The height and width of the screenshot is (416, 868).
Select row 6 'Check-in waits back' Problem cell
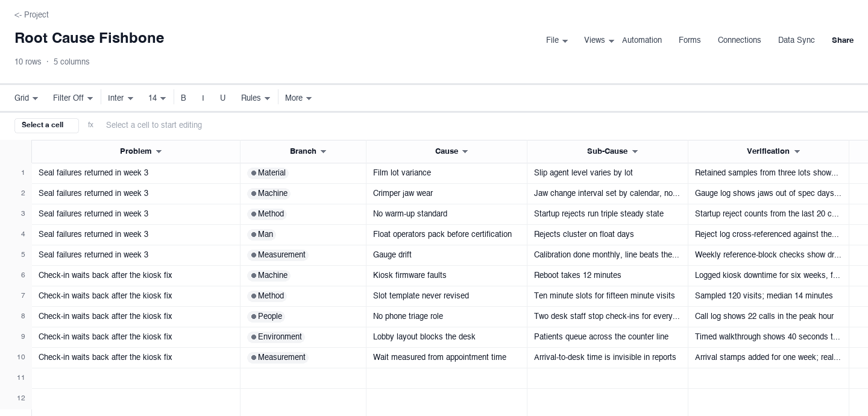[136, 276]
